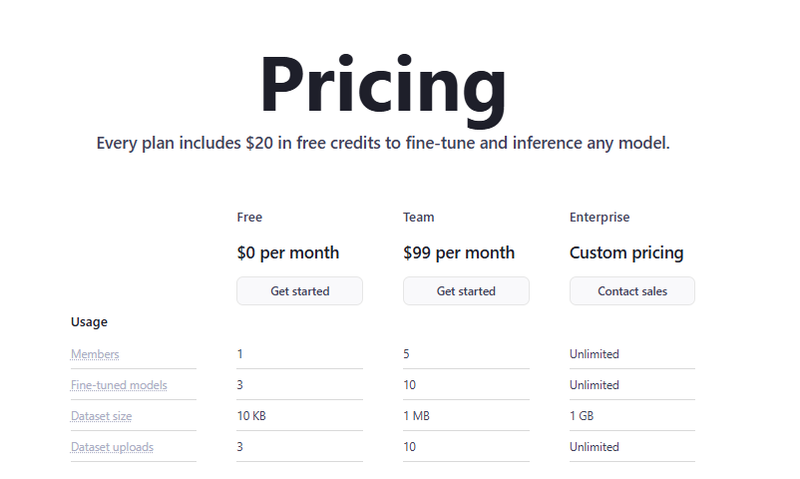Select the 10 KB dataset size cell

pos(250,416)
